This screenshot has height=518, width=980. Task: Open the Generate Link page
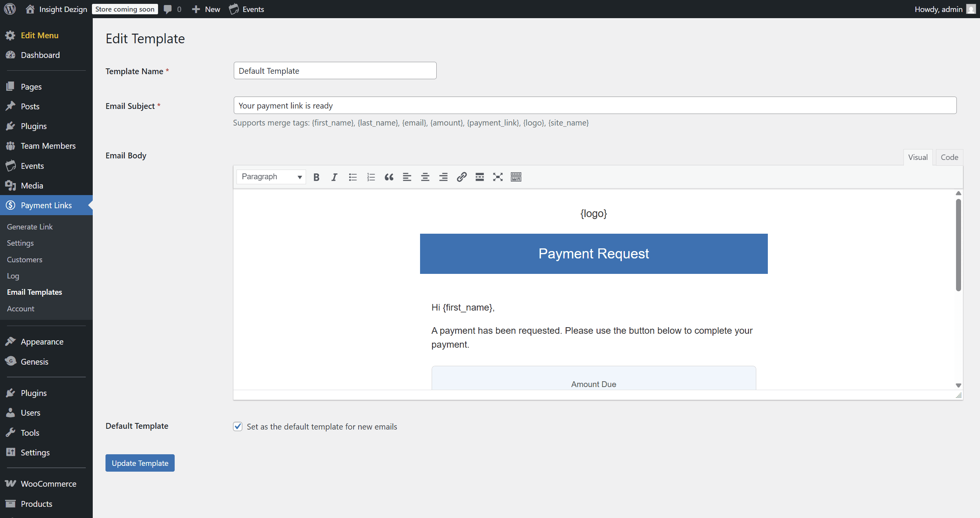point(30,227)
